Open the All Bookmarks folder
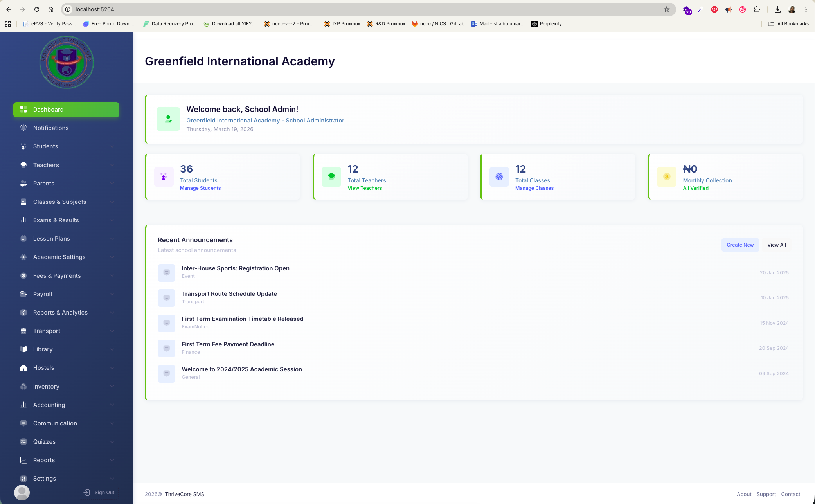This screenshot has width=815, height=504. pos(788,24)
